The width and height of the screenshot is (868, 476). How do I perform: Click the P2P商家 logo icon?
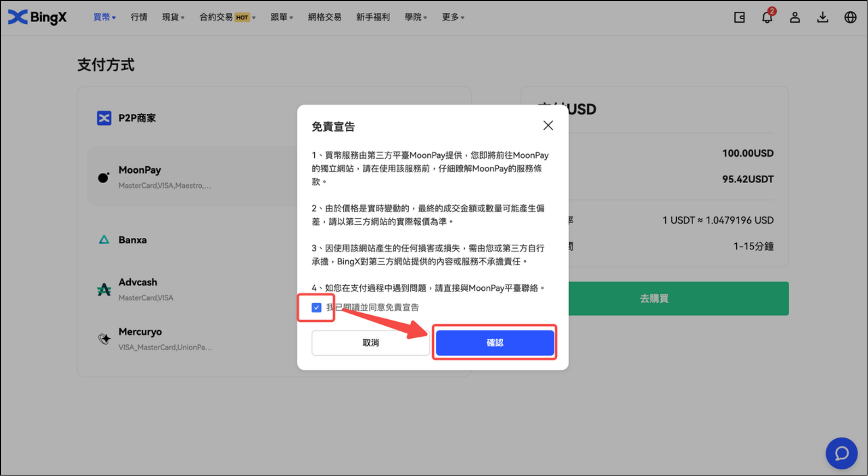coord(104,118)
